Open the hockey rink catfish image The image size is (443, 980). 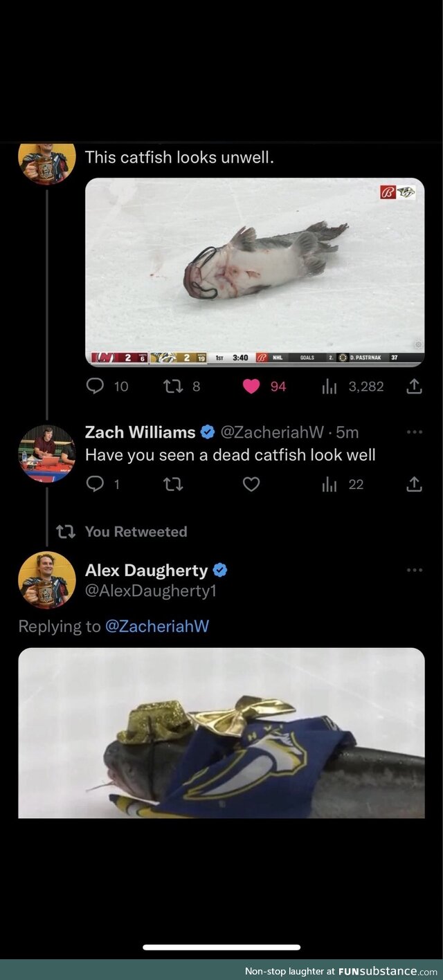point(254,271)
